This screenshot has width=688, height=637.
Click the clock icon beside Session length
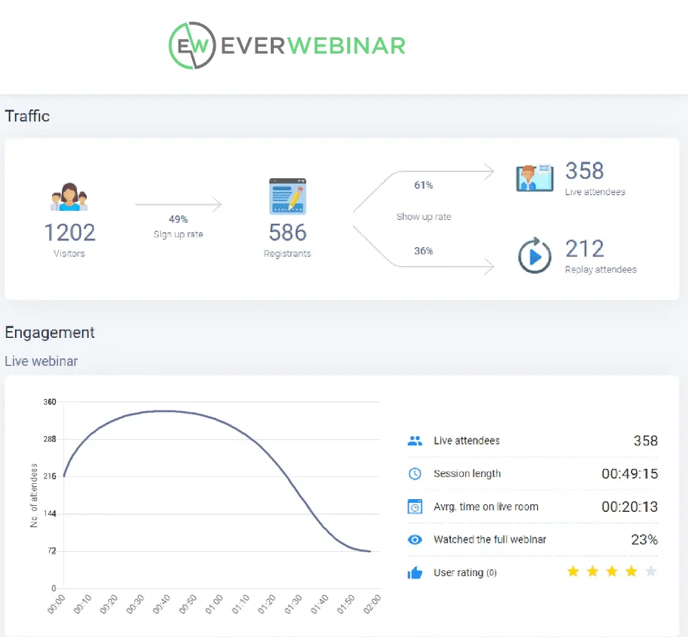tap(415, 474)
